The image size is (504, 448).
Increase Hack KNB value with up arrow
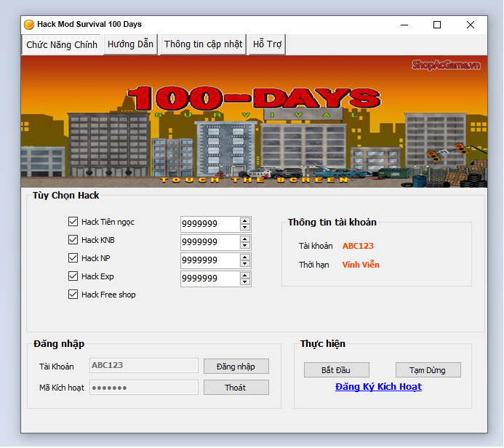(245, 239)
